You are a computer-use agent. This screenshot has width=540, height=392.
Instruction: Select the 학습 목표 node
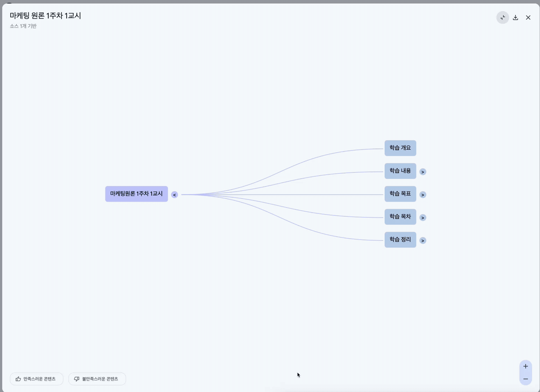[x=400, y=194]
